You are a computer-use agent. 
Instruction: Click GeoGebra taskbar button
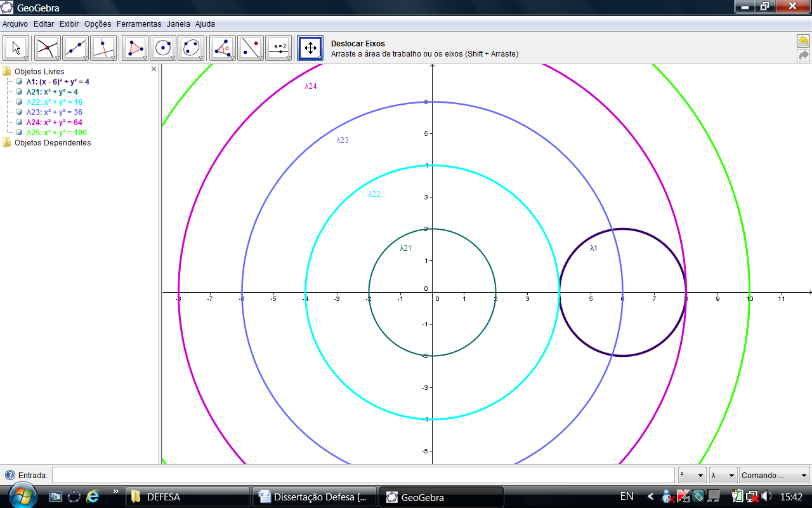(x=442, y=497)
